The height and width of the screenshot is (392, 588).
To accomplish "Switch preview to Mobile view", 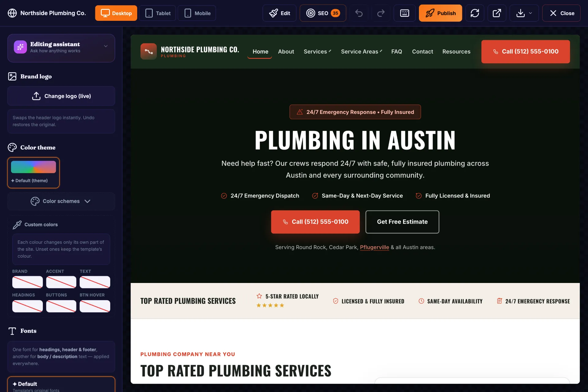I will pyautogui.click(x=197, y=13).
